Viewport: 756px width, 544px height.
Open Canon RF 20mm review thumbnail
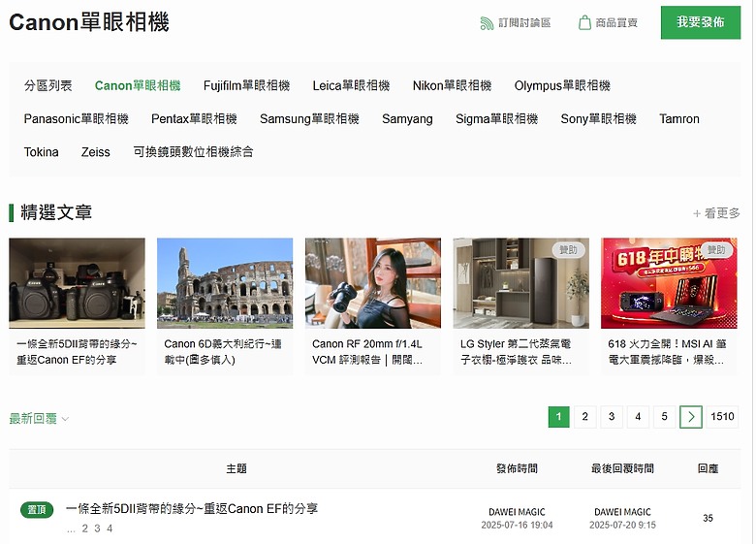373,283
